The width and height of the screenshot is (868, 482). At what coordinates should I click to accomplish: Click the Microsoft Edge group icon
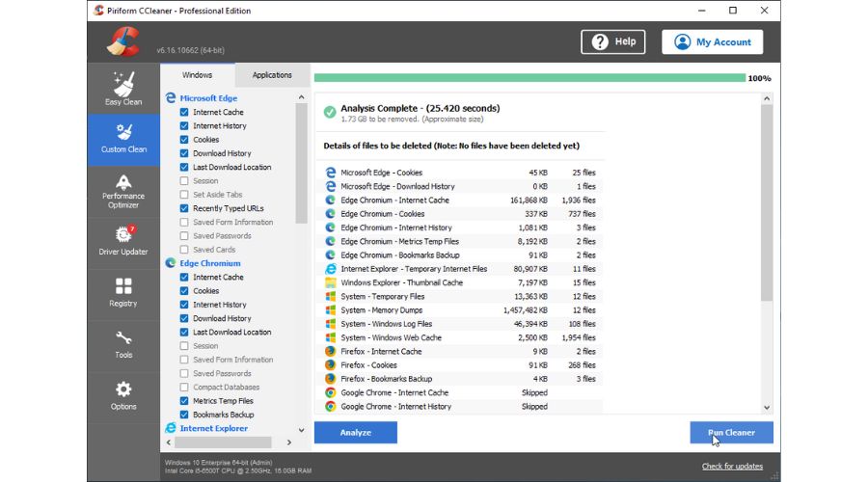pyautogui.click(x=171, y=98)
